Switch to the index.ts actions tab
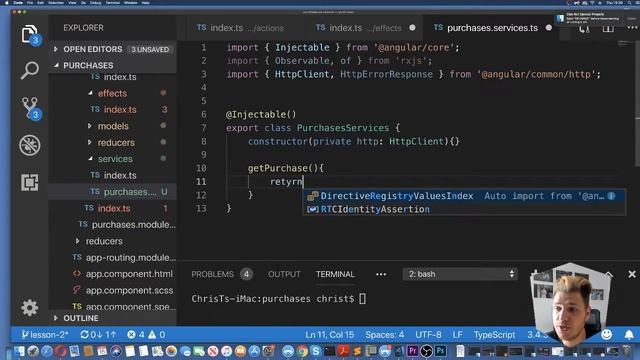Viewport: 640px width, 360px height. click(240, 28)
